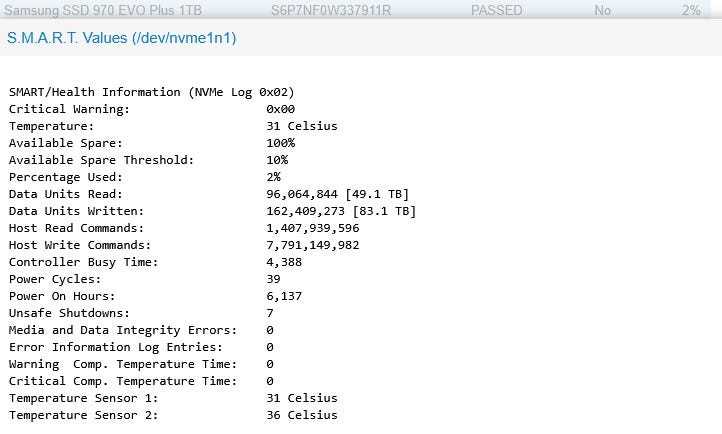Click the Critical Warning 0x00 value
This screenshot has width=722, height=434.
(x=280, y=109)
